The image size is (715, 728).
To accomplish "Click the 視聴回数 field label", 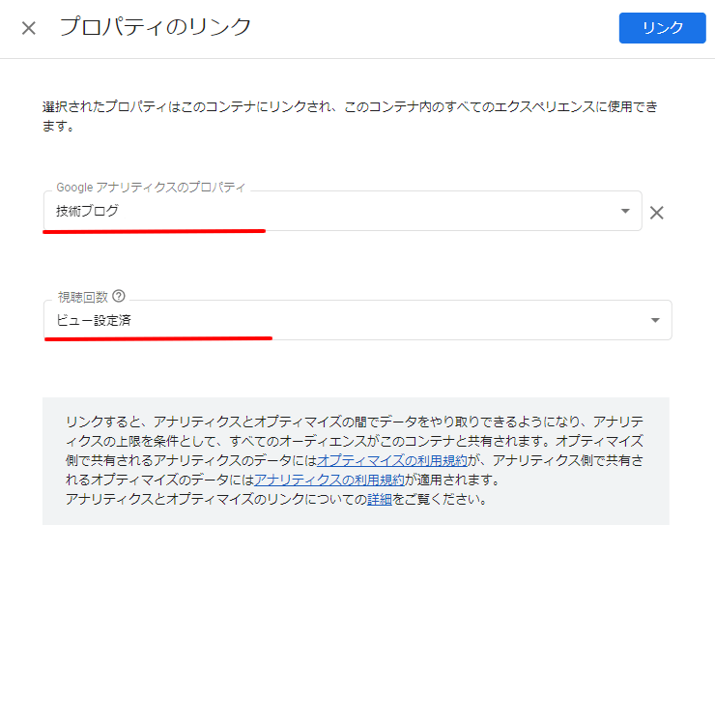I will tap(82, 297).
